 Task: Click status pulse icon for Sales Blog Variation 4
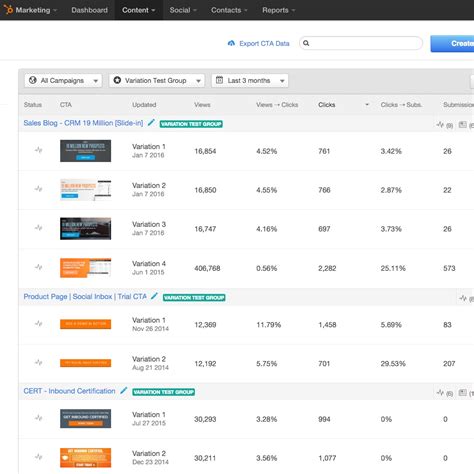pos(39,267)
